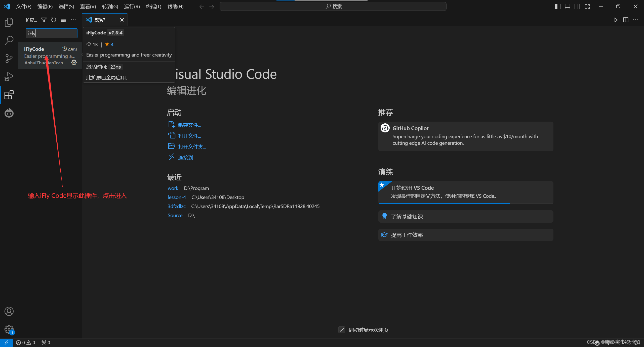Click the 打开文件夹... link
644x347 pixels.
pos(192,146)
